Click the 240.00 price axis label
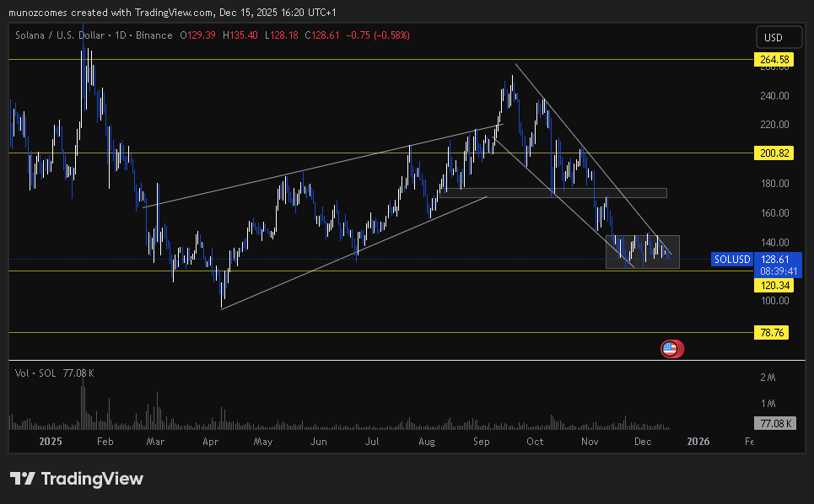 tap(774, 95)
